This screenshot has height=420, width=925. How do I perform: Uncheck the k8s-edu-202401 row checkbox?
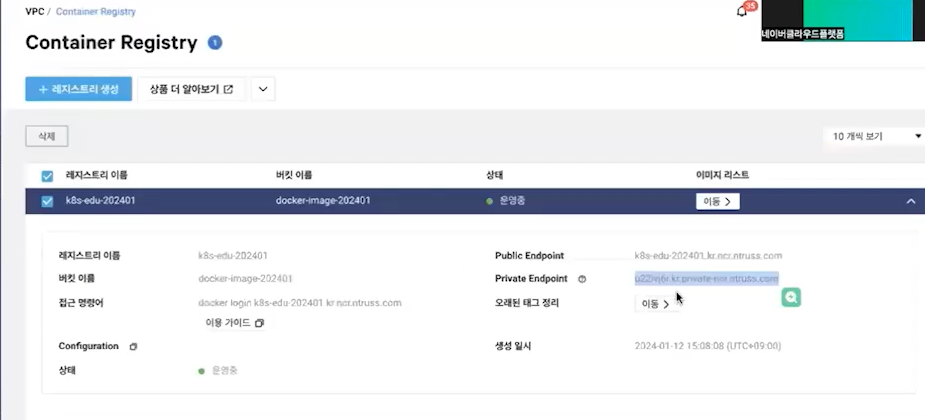47,201
